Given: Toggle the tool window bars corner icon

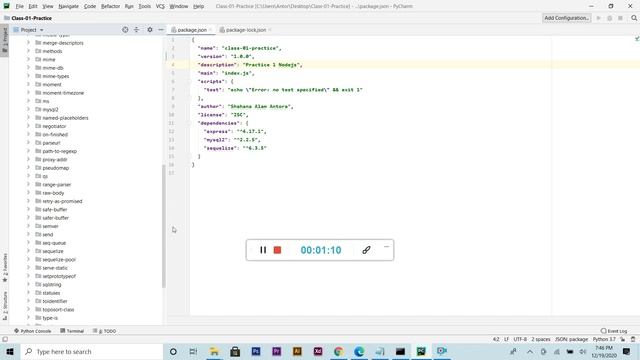Looking at the screenshot, I should (x=5, y=339).
